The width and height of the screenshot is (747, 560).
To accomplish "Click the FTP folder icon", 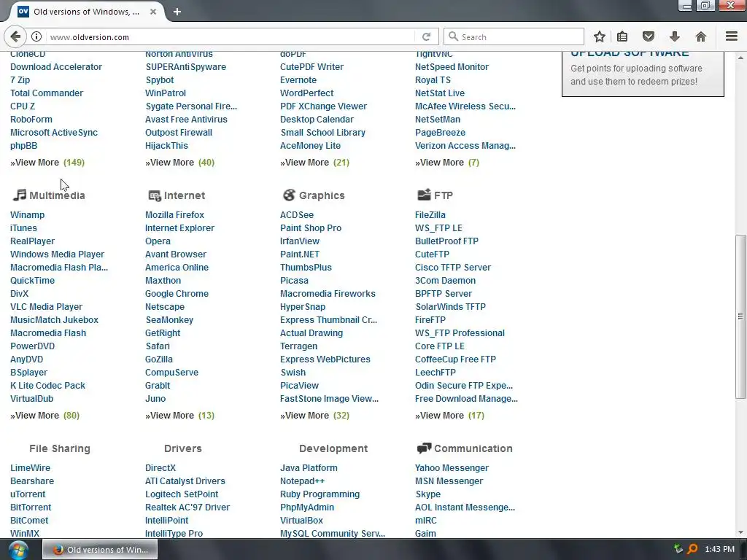I will pyautogui.click(x=424, y=194).
